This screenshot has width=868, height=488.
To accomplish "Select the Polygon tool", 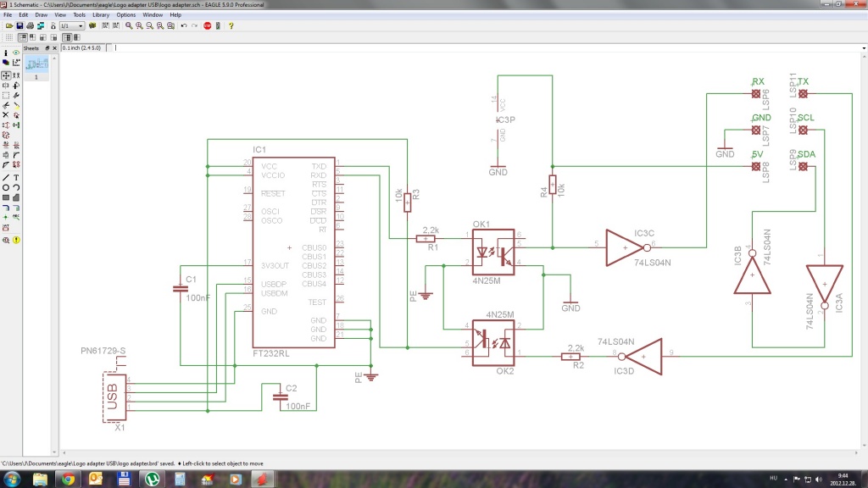I will [x=16, y=197].
